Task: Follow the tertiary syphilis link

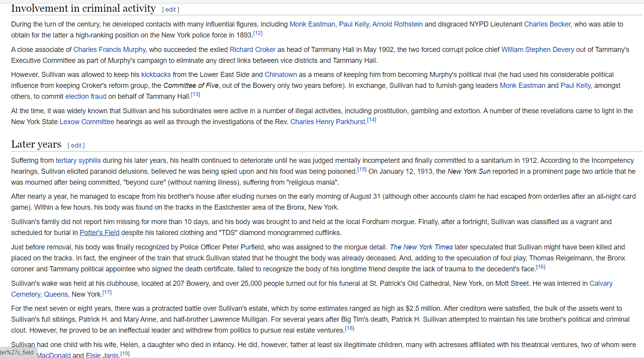Action: pyautogui.click(x=78, y=160)
